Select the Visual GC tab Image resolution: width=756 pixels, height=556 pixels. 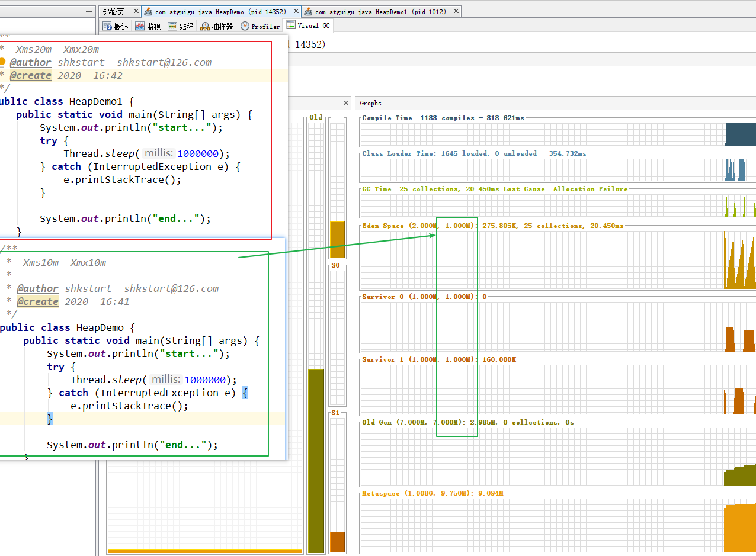308,25
